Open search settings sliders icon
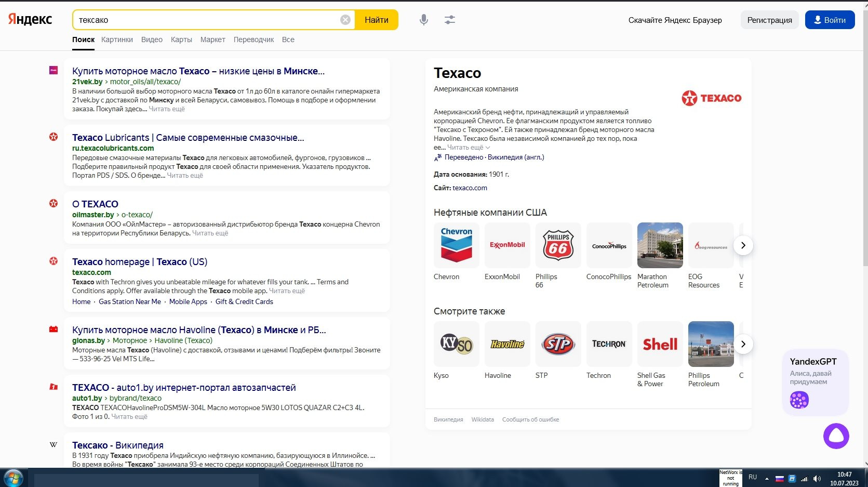868x487 pixels. point(450,20)
